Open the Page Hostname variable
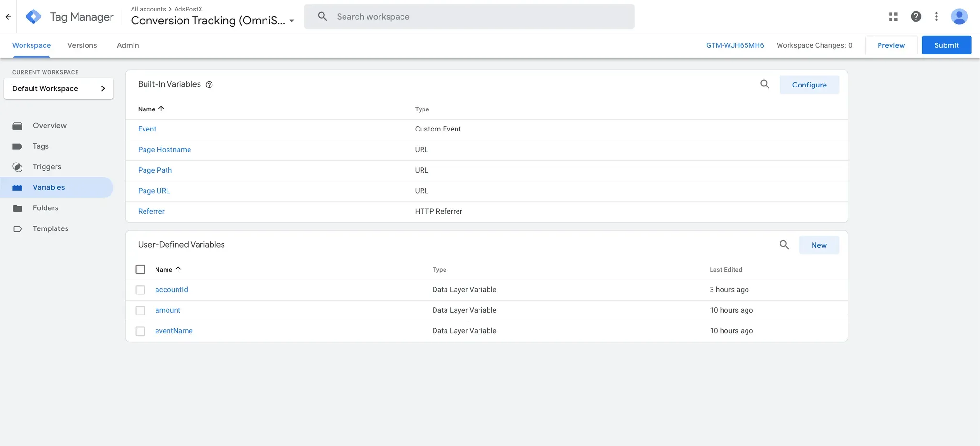The width and height of the screenshot is (980, 446). pos(165,150)
